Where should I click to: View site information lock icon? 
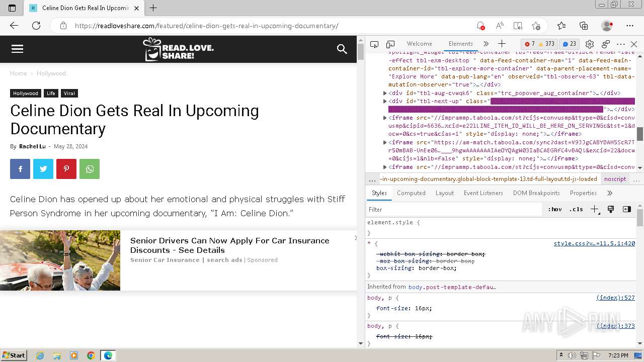[63, 26]
